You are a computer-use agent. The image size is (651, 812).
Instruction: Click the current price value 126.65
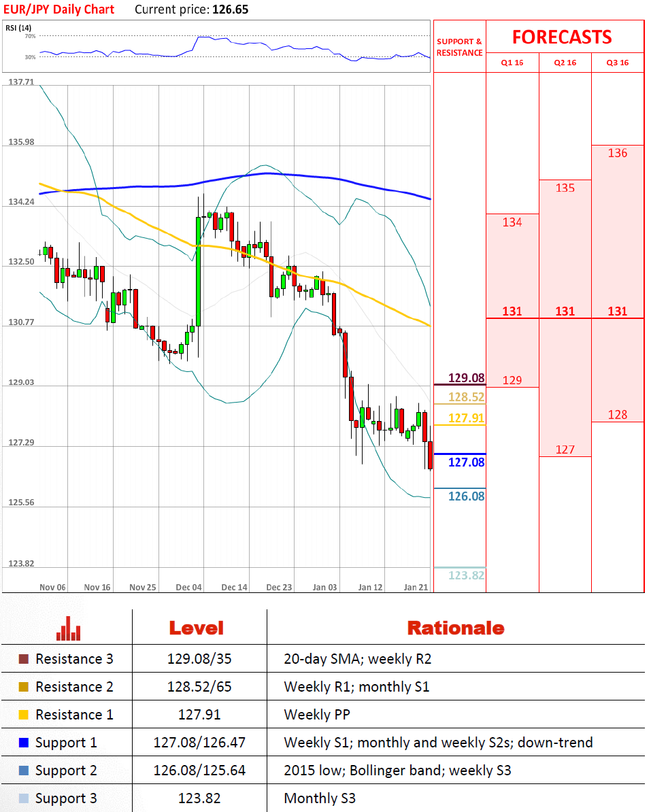[x=230, y=10]
